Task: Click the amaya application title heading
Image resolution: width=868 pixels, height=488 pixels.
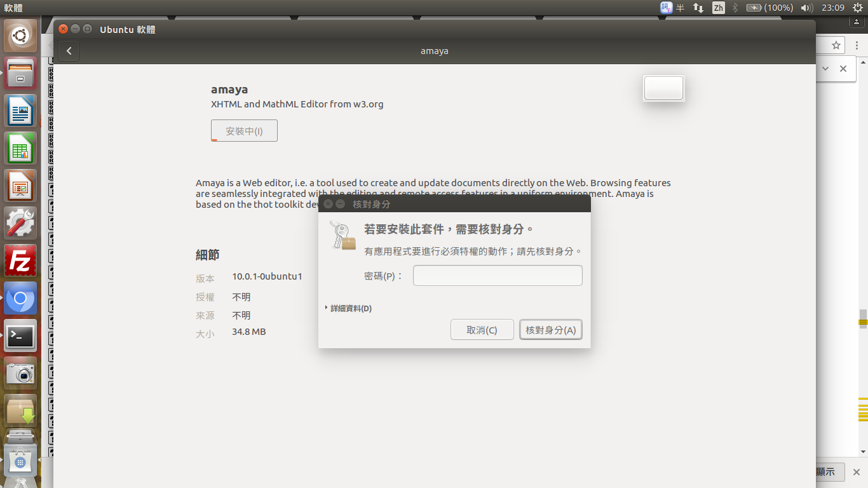Action: [229, 90]
